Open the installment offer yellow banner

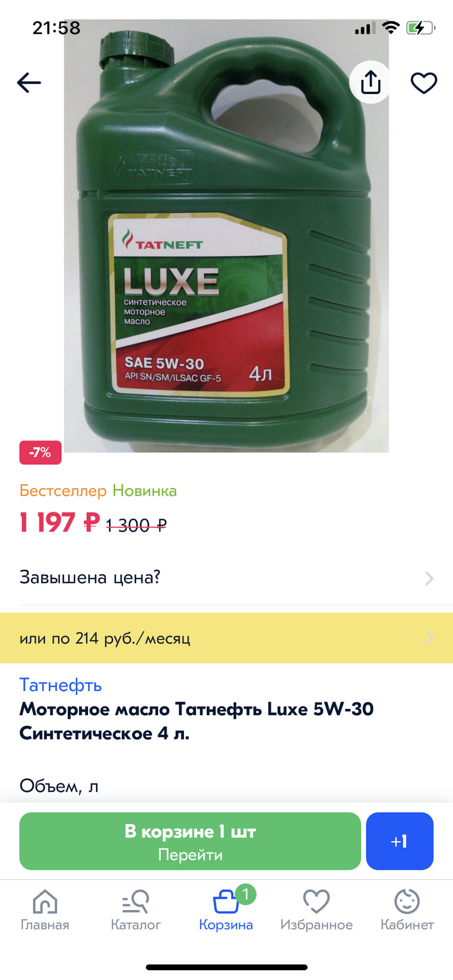(226, 638)
